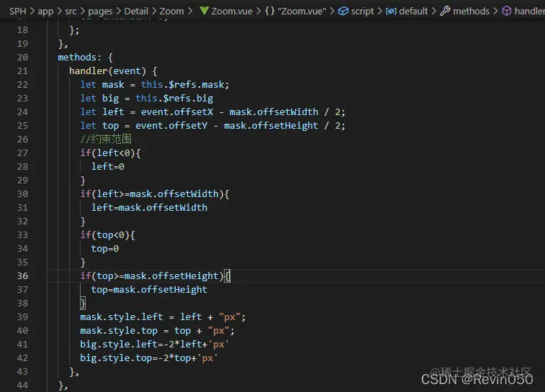Image resolution: width=545 pixels, height=392 pixels.
Task: Click line number 20 in gutter
Action: point(22,58)
